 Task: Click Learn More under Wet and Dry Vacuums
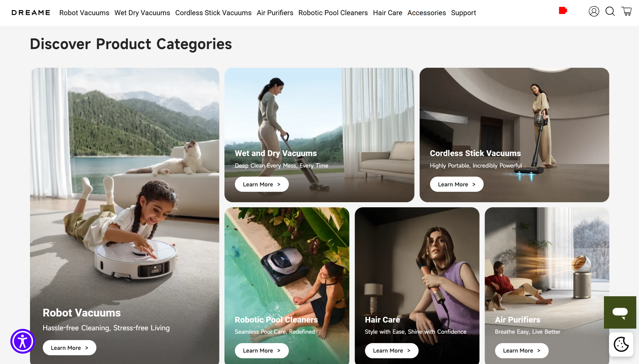click(262, 184)
